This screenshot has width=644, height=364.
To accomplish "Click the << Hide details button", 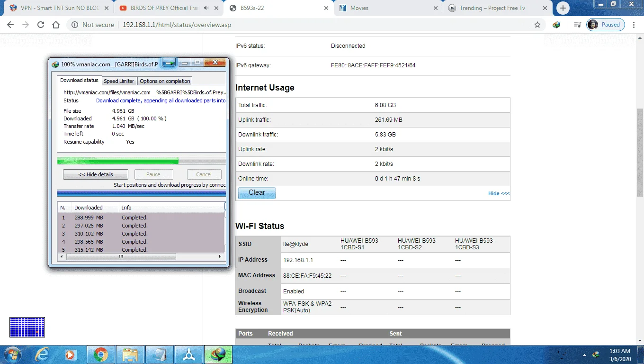I will pos(96,174).
